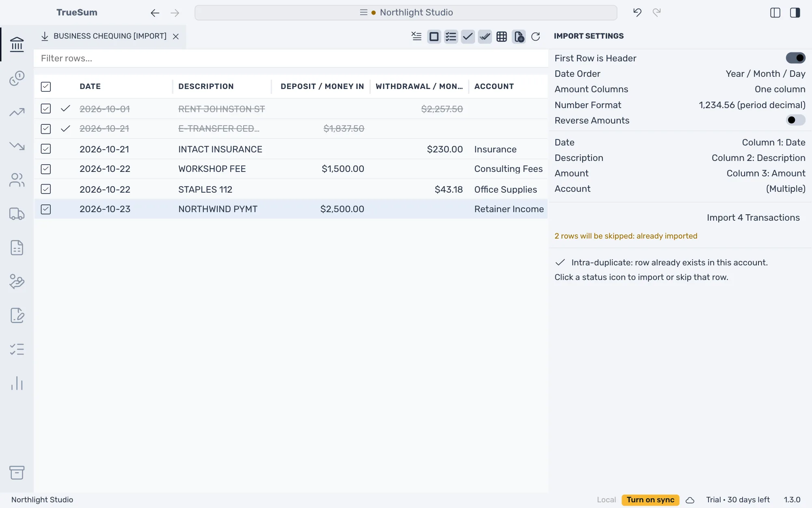Screen dimensions: 812x508
Task: Click Import 4 Transactions button
Action: [753, 217]
